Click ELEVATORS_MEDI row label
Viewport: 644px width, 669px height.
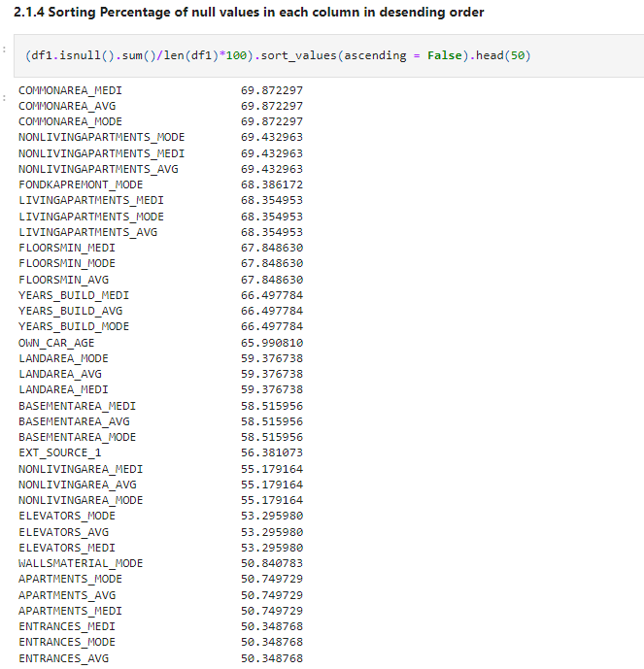[x=67, y=548]
